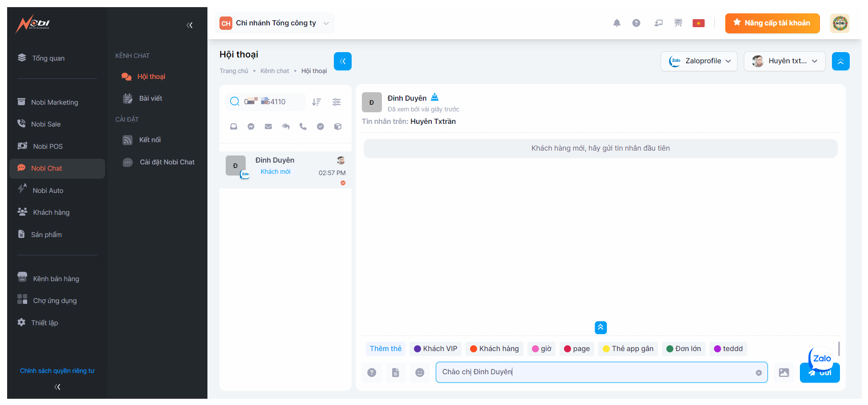Click the phone call filter icon
Image resolution: width=868 pixels, height=405 pixels.
click(303, 127)
